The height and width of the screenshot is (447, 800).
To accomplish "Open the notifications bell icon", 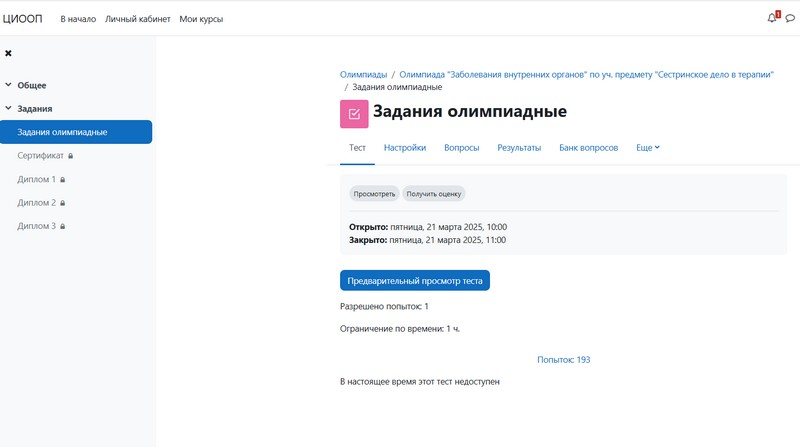I will coord(771,18).
